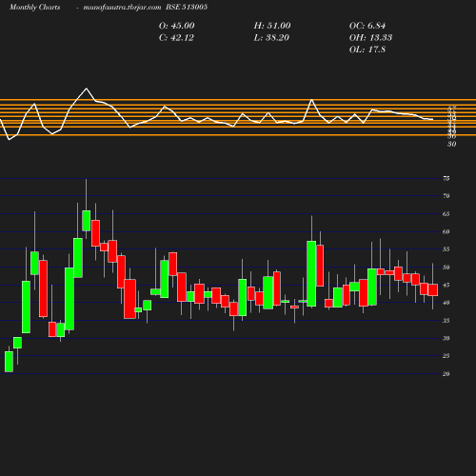Click the tallest green candle peaking near 65
This screenshot has height=476, width=476.
86,221
